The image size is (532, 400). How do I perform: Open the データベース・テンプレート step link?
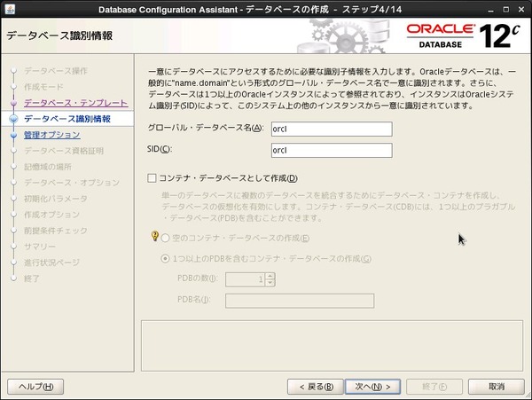pyautogui.click(x=75, y=103)
